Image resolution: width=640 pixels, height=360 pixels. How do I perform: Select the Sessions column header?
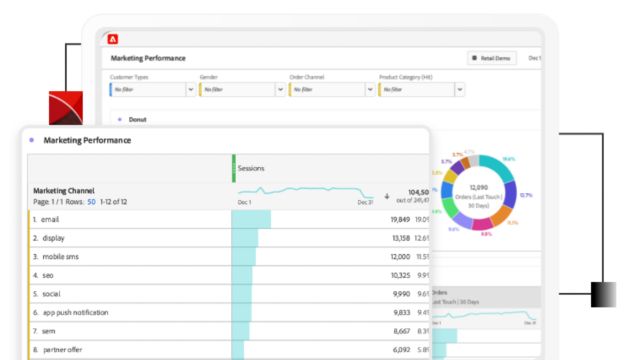pyautogui.click(x=251, y=168)
